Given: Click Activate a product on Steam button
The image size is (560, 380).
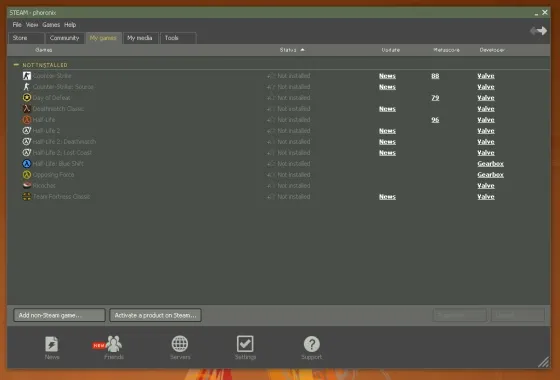Looking at the screenshot, I should [155, 315].
